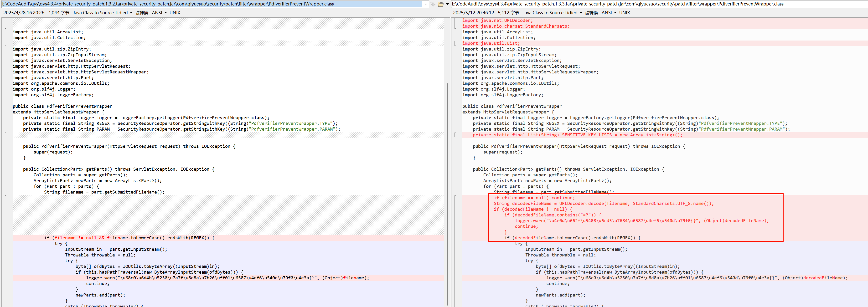Click the grayed reload arrow icon
This screenshot has width=868, height=307.
pos(433,4)
